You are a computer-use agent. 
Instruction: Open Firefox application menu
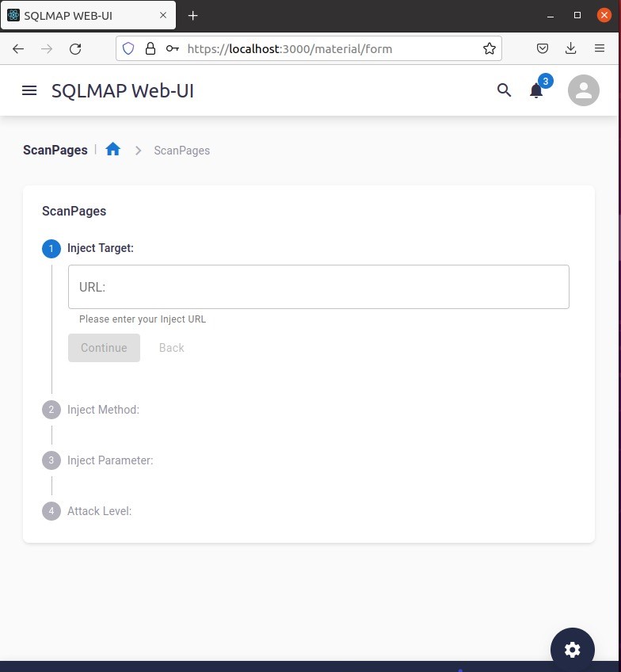(600, 48)
